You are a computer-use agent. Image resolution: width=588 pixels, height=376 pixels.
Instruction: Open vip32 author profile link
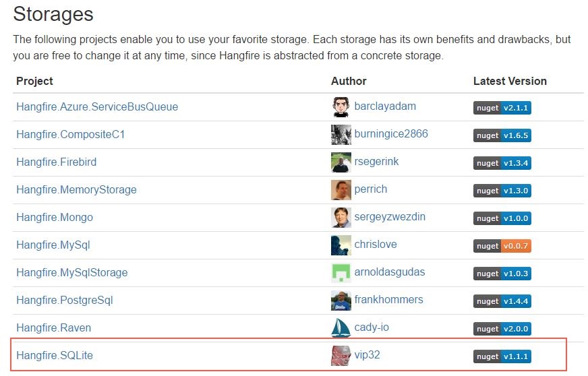[x=367, y=354]
